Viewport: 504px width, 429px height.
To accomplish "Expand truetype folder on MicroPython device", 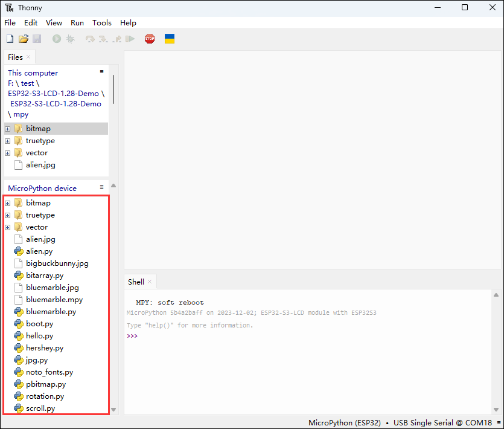I will [8, 215].
